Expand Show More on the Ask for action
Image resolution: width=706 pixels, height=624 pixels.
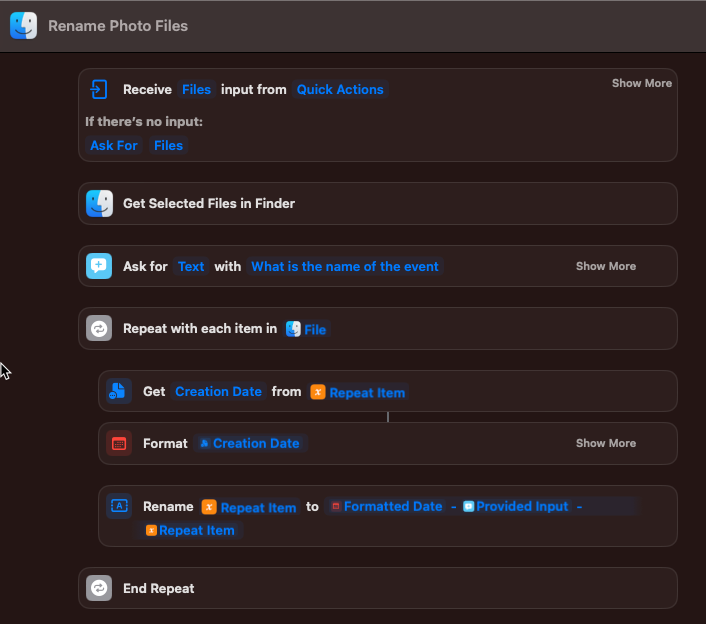click(x=605, y=266)
